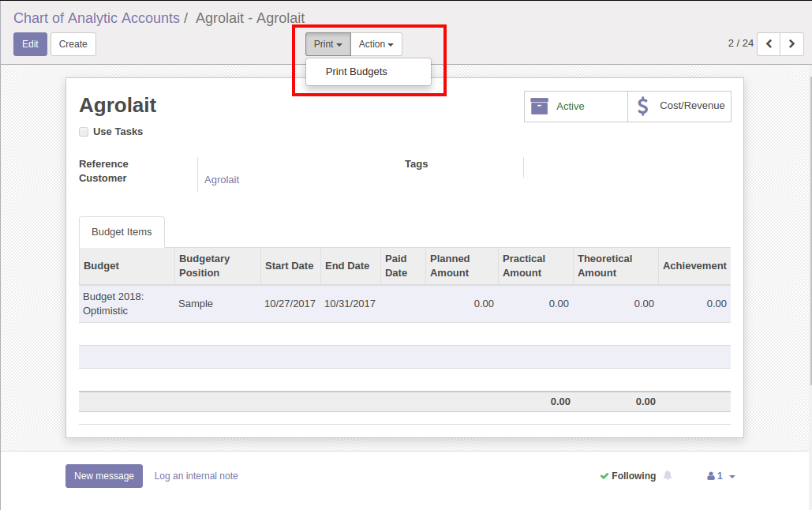The image size is (812, 510).
Task: Open the Print dropdown
Action: pos(327,44)
